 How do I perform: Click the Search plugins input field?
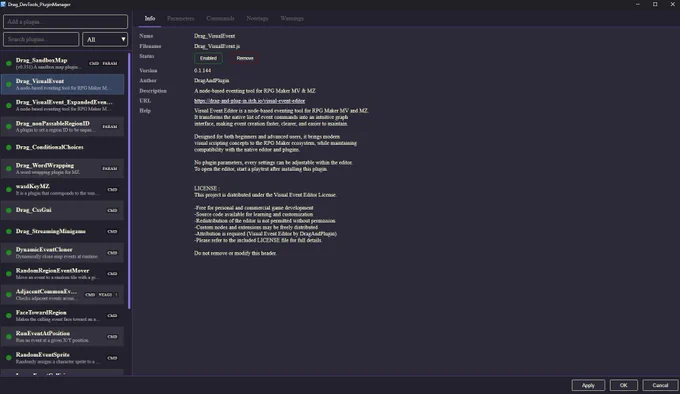[41, 39]
